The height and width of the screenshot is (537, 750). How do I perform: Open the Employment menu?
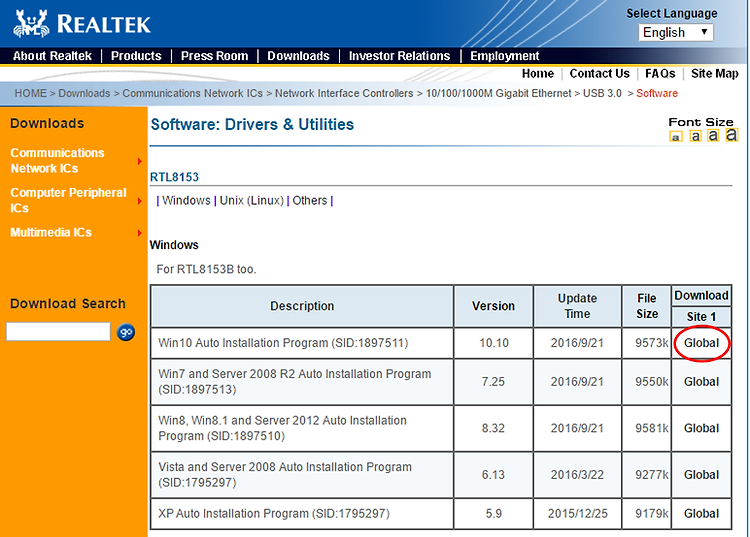point(505,56)
